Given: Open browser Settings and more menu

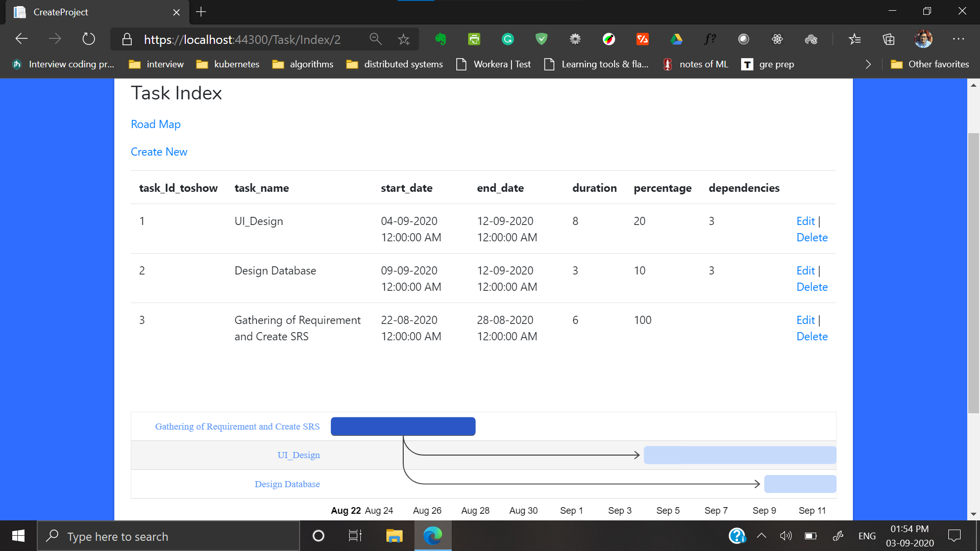Looking at the screenshot, I should click(958, 39).
